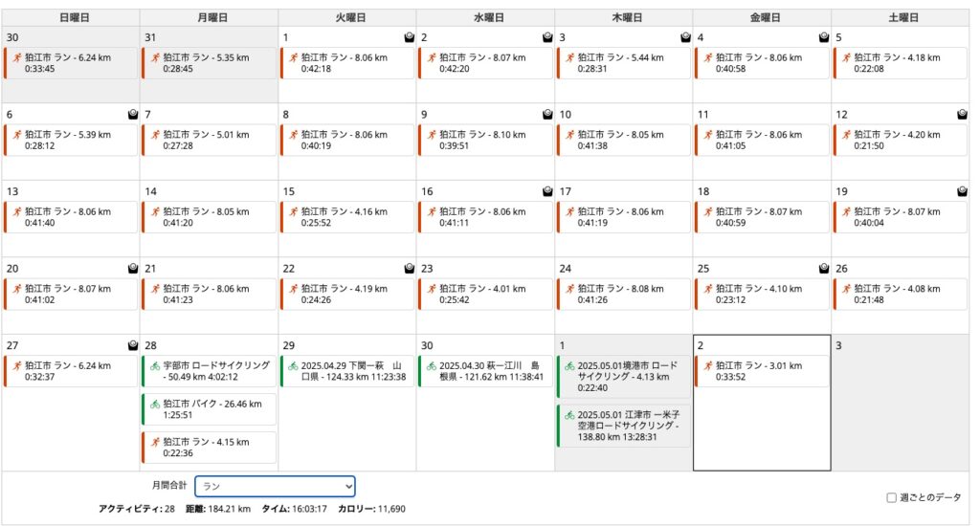Open the 狛江市 ラン 5.35 km activity on the 31st
Viewport: 980px width, 526px height.
tap(210, 63)
